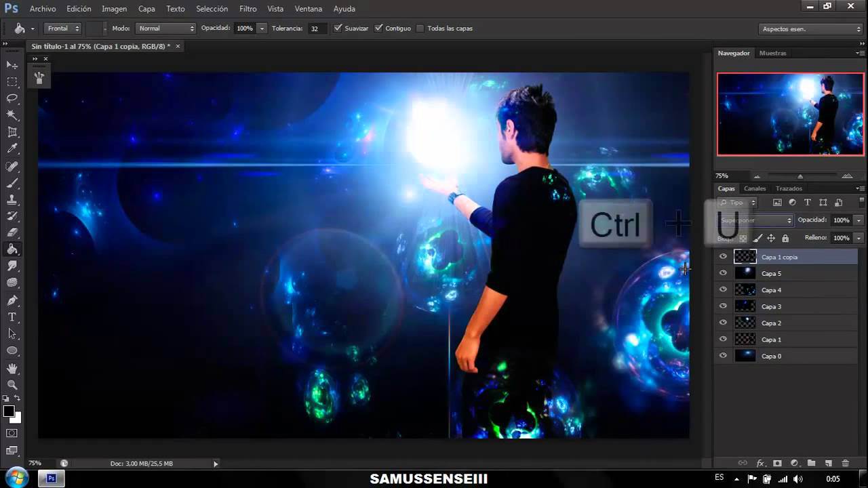This screenshot has width=868, height=488.
Task: Hide the Capa 5 layer
Action: pos(723,273)
